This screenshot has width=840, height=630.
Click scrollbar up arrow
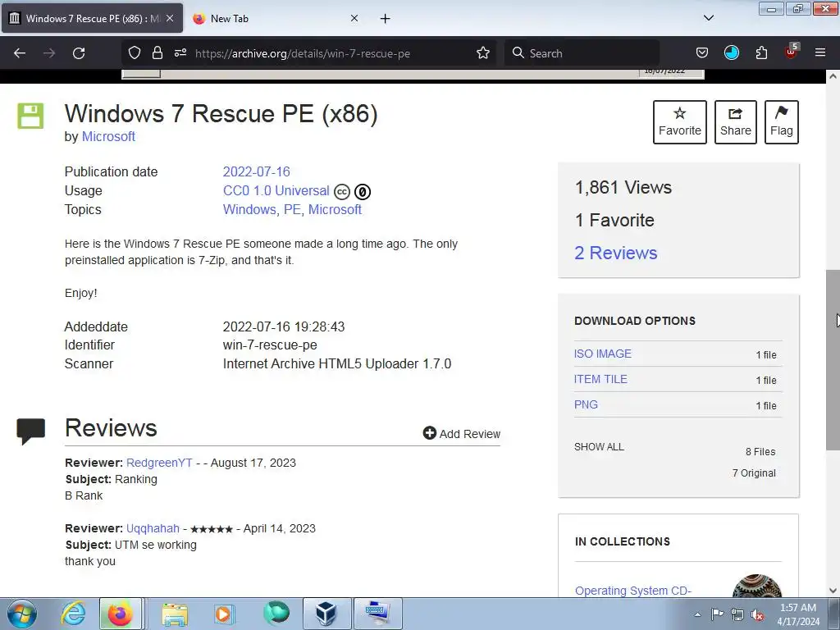click(x=833, y=76)
